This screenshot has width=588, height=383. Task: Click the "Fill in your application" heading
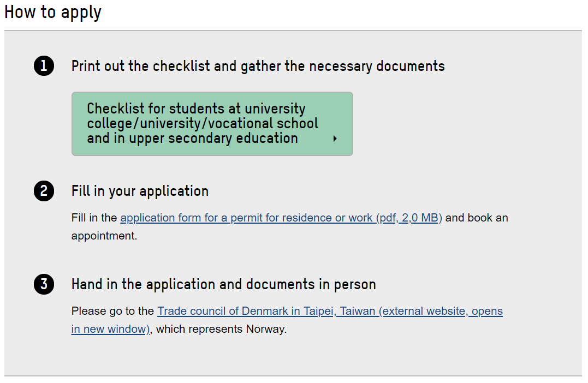(140, 191)
